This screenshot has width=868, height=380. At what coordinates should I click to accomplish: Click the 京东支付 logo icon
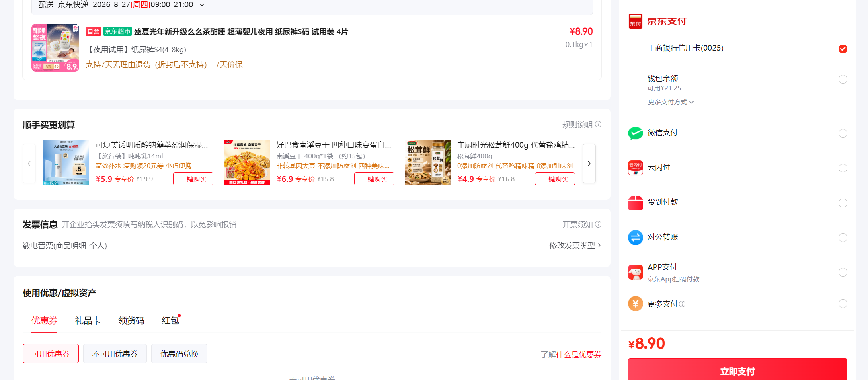pyautogui.click(x=635, y=21)
